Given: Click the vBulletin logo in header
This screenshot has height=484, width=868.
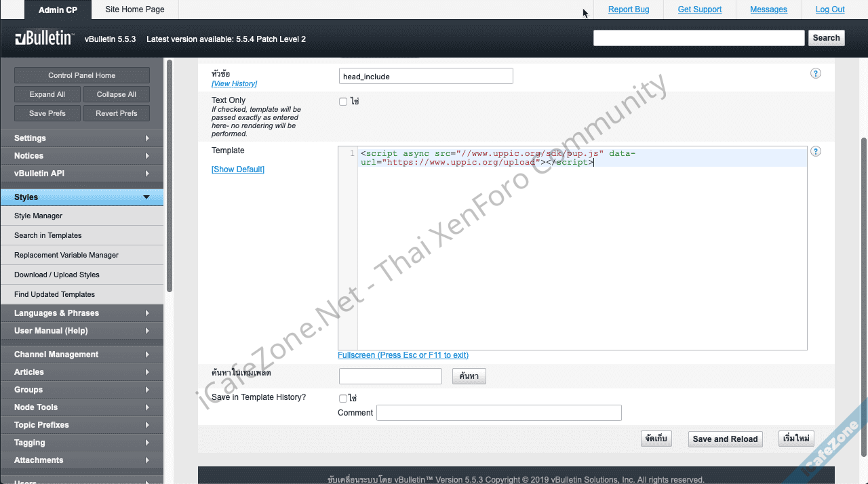Looking at the screenshot, I should 44,39.
